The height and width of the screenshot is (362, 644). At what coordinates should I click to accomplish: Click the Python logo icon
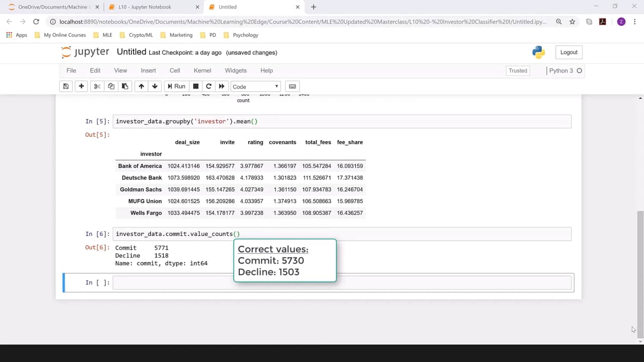(x=538, y=52)
